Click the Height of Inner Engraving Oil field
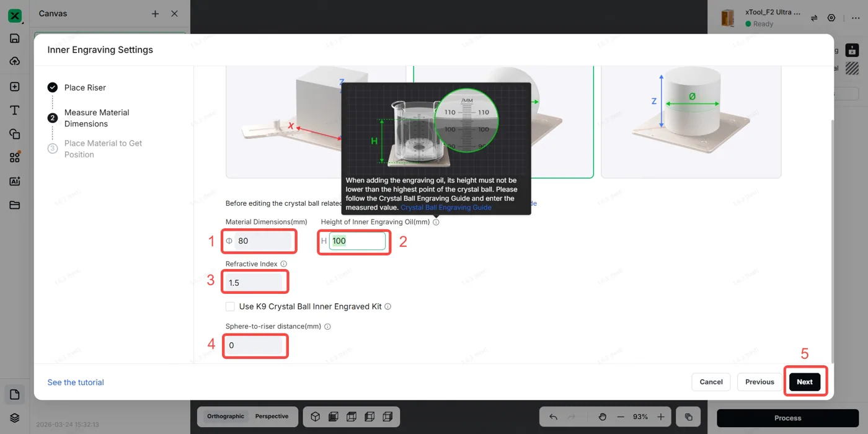 click(x=357, y=241)
